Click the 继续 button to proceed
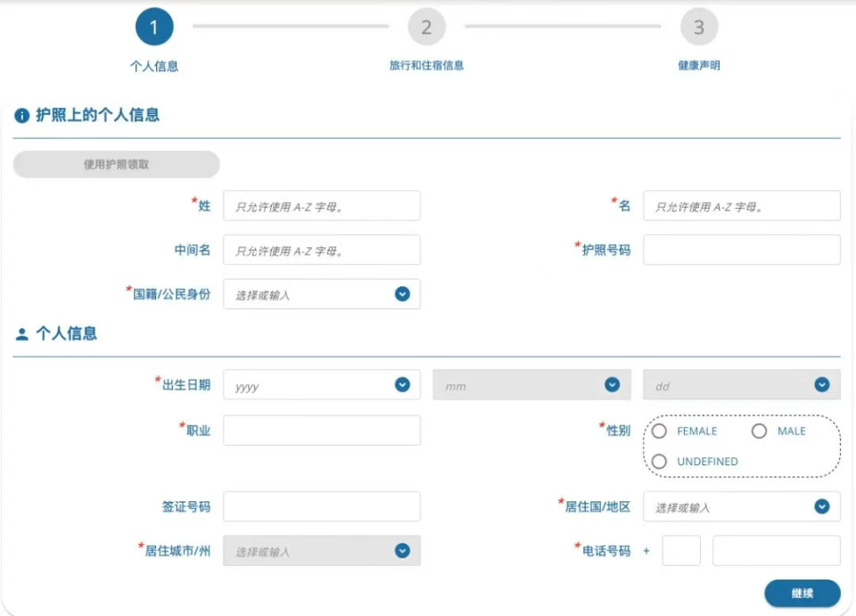Viewport: 856px width, 616px height. pyautogui.click(x=802, y=593)
